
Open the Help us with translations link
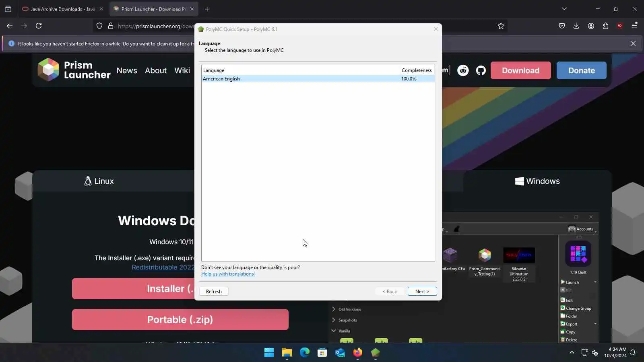[x=228, y=274]
